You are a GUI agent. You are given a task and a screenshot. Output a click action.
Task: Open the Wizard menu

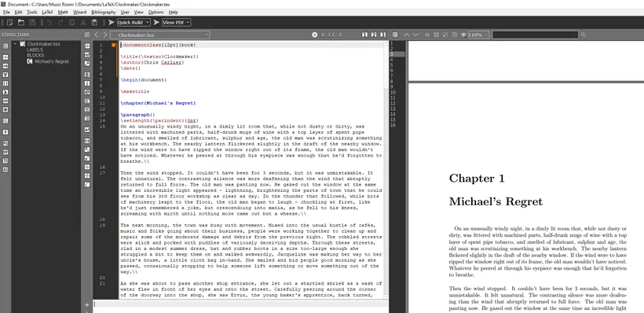(x=79, y=13)
